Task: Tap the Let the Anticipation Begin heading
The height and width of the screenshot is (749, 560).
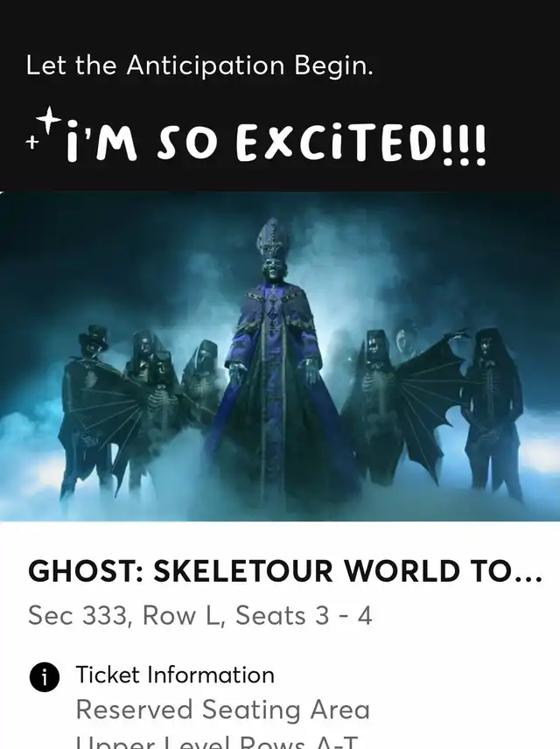Action: pos(199,66)
